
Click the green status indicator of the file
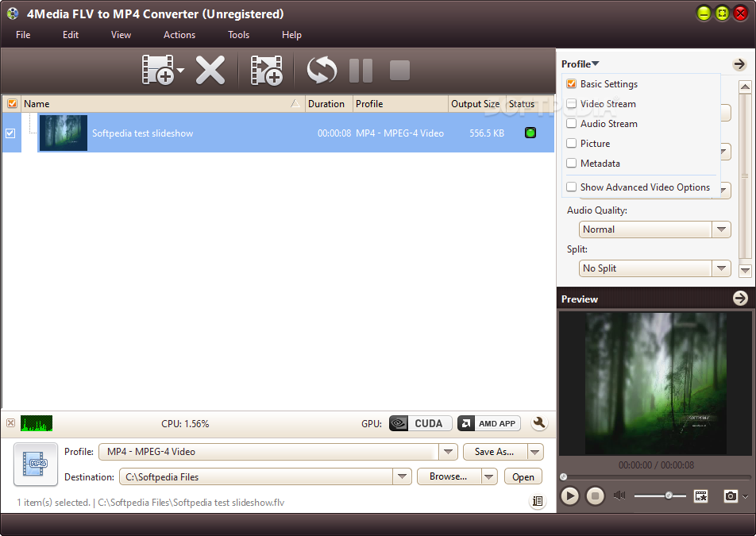530,133
